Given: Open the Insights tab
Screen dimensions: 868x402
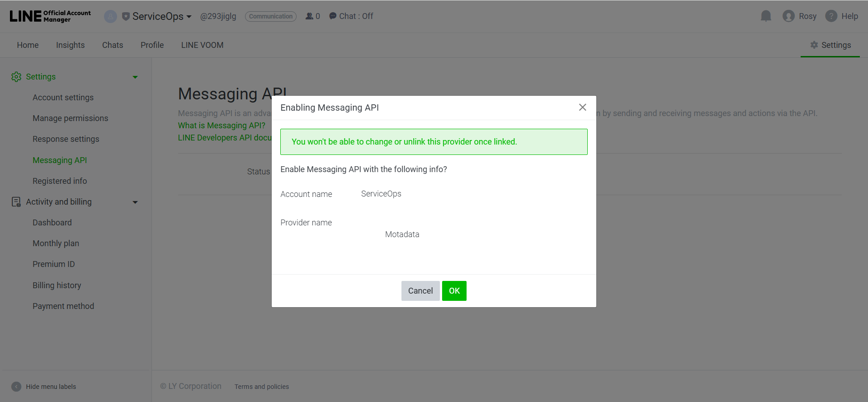Looking at the screenshot, I should (x=70, y=45).
